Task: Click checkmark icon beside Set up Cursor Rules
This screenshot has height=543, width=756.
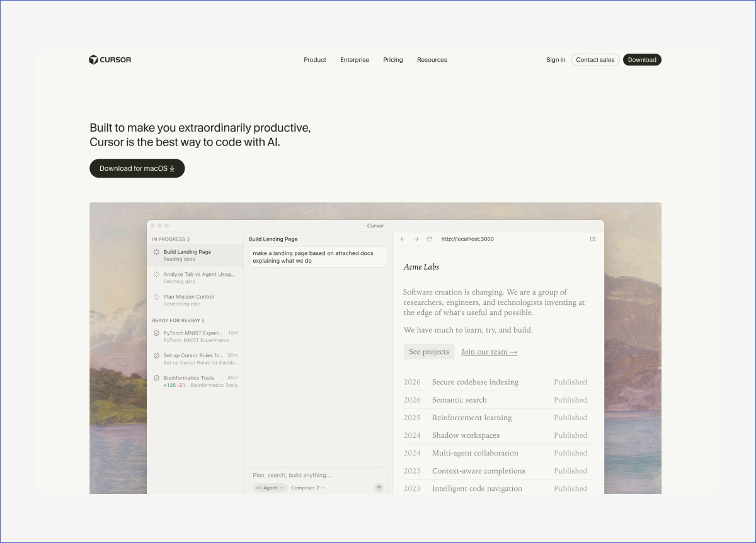Action: click(156, 355)
